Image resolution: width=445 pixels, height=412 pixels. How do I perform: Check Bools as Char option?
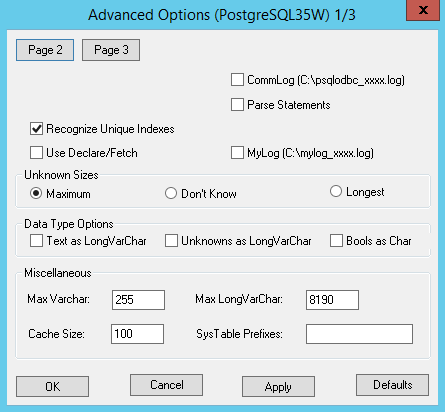(336, 241)
